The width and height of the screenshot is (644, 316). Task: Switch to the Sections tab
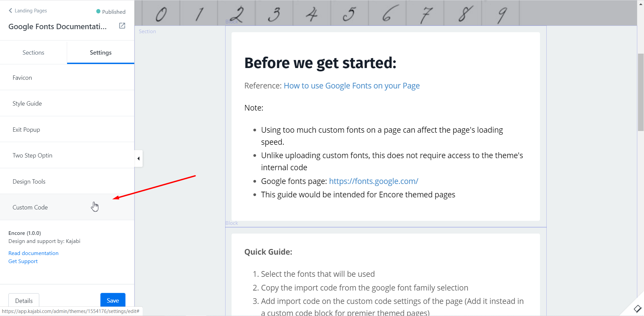tap(33, 53)
